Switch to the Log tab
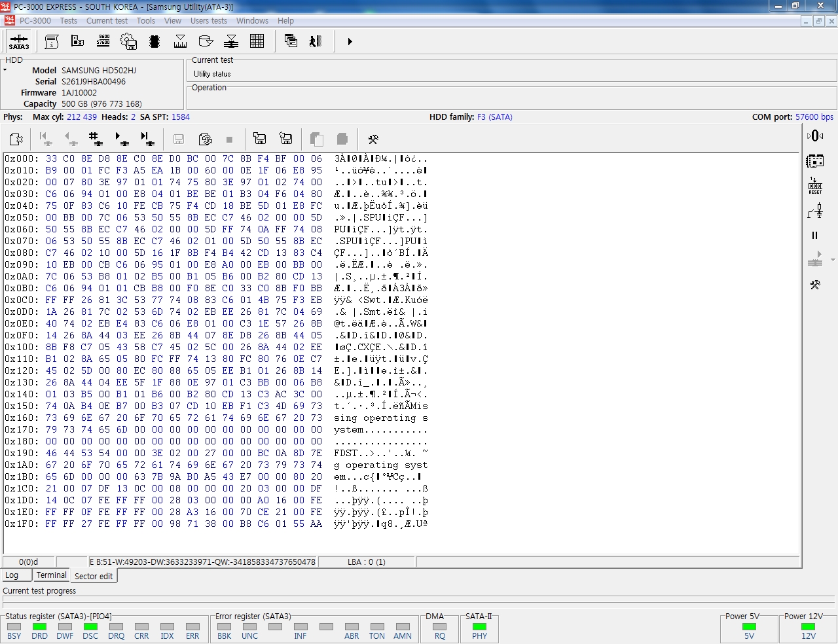 coord(12,575)
